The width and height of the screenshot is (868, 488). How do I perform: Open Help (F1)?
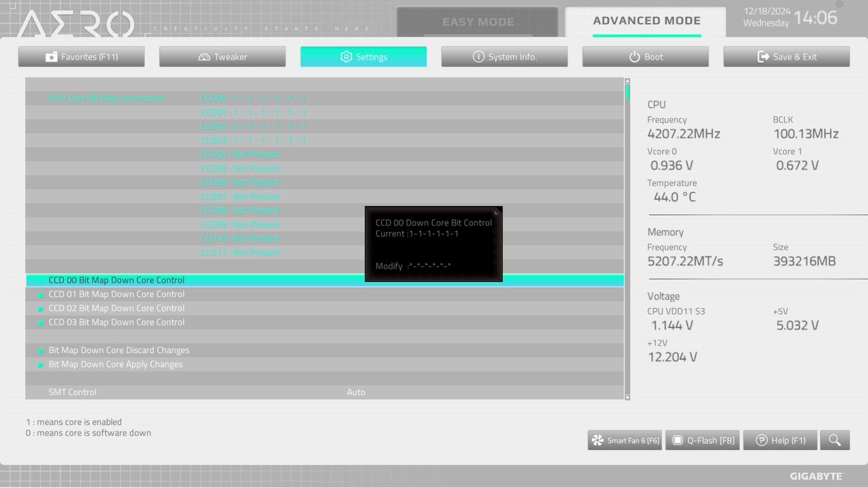pyautogui.click(x=780, y=441)
